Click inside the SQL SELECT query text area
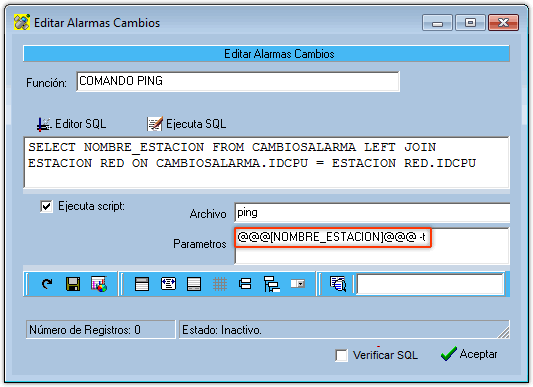533x387 pixels. pos(266,162)
